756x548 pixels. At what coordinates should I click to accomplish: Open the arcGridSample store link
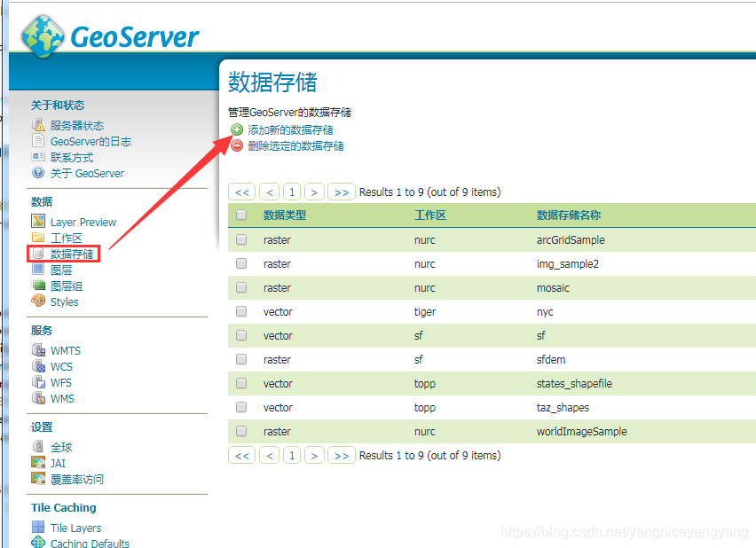click(x=571, y=239)
